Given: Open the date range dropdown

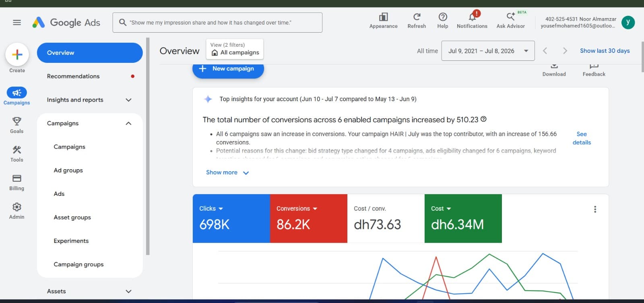Looking at the screenshot, I should coord(488,51).
